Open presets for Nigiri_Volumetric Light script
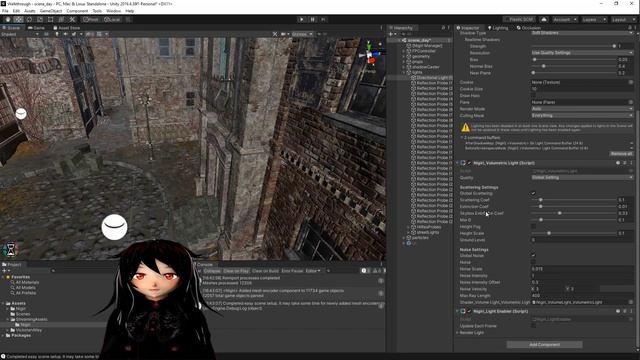Image resolution: width=640 pixels, height=360 pixels. coord(624,163)
